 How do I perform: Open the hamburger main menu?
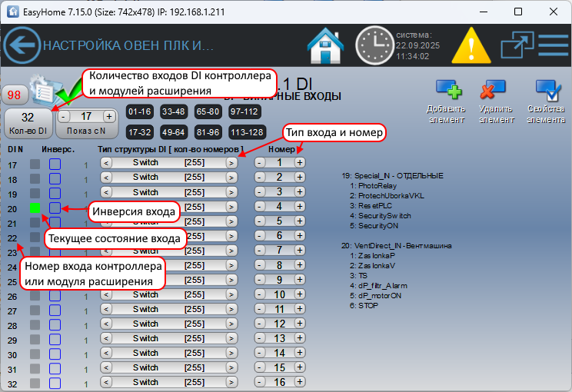click(x=553, y=46)
